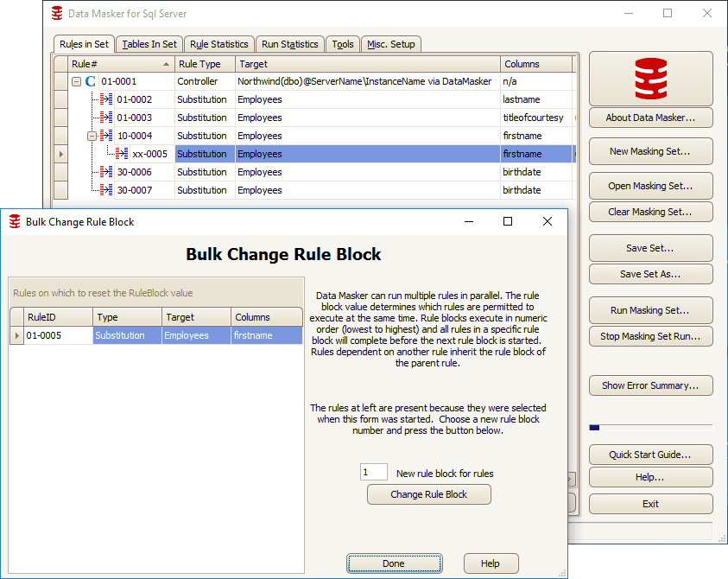Click the substitution icon for rule xx-0005
Screen dimensions: 728x579
pos(122,153)
